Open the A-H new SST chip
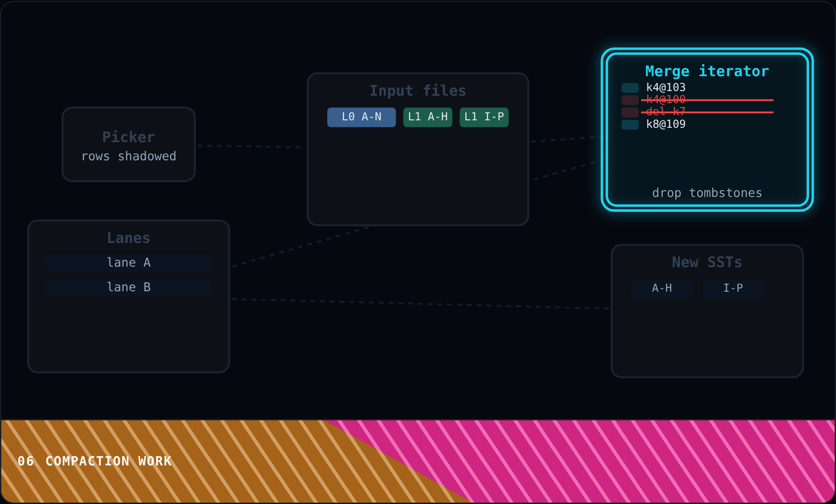Screen dimensions: 836x504 pyautogui.click(x=662, y=288)
